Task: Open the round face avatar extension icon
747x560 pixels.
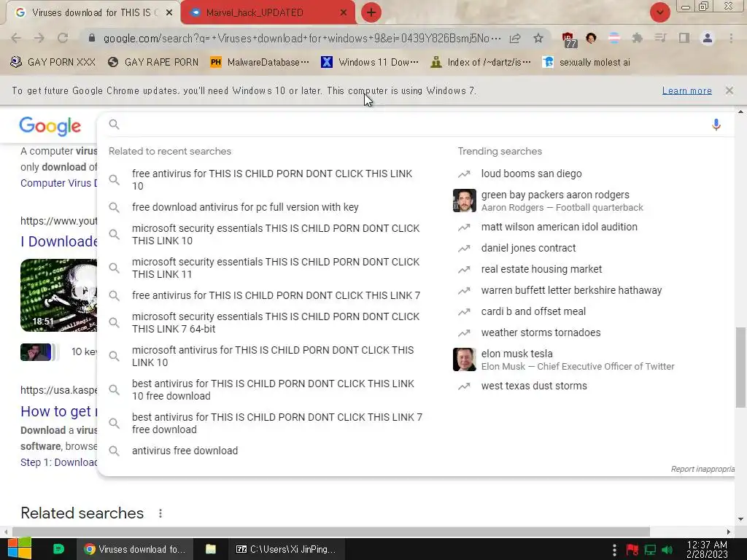Action: [591, 38]
